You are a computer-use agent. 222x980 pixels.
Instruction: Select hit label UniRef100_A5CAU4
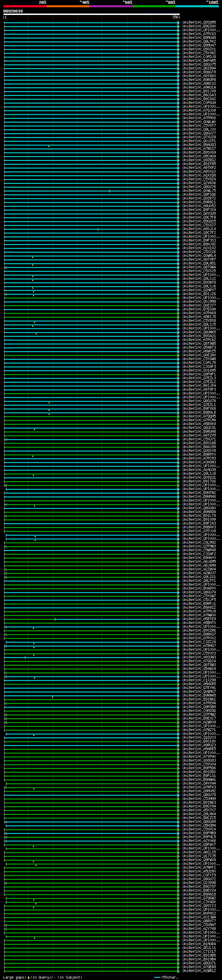199,156
